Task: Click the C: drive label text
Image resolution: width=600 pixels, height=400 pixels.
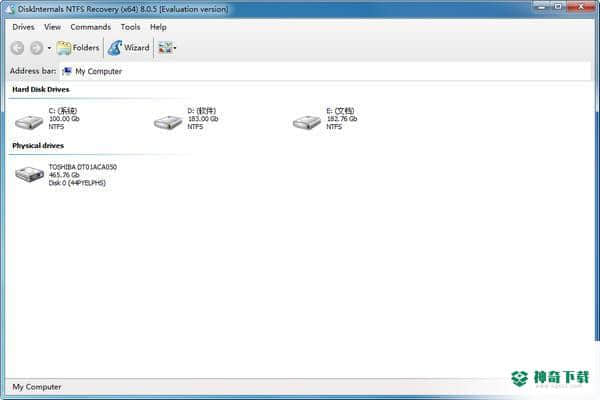Action: 63,111
